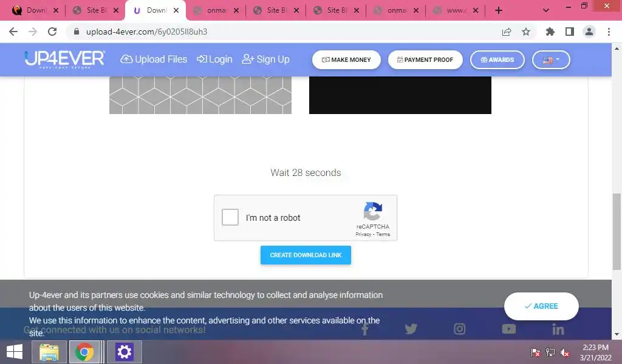The image size is (622, 364).
Task: Click the address bar URL
Action: (x=147, y=32)
